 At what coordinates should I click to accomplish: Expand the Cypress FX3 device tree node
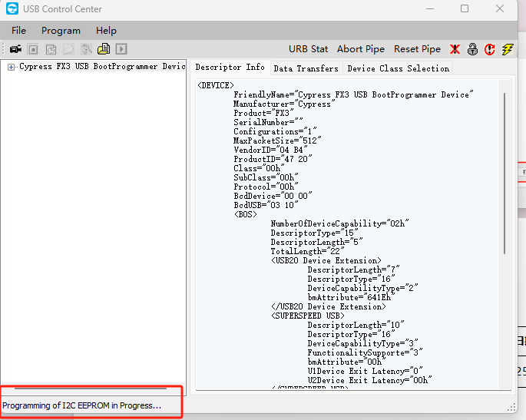pos(11,67)
